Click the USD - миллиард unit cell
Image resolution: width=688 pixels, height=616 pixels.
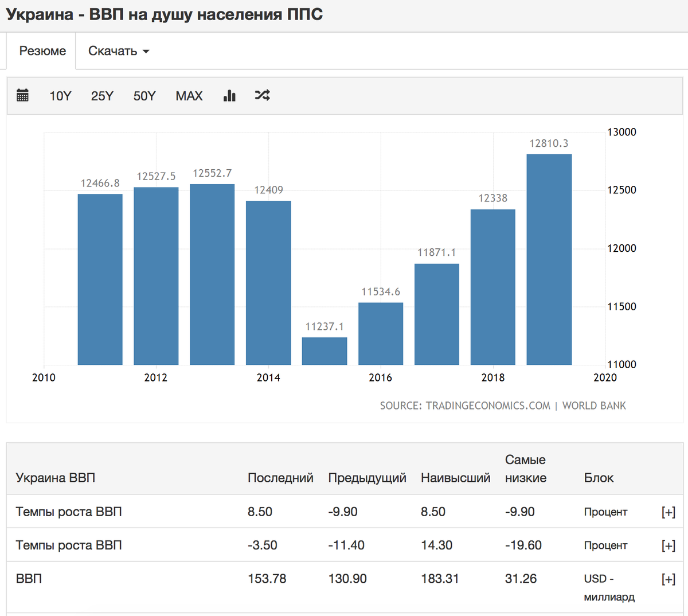click(609, 588)
